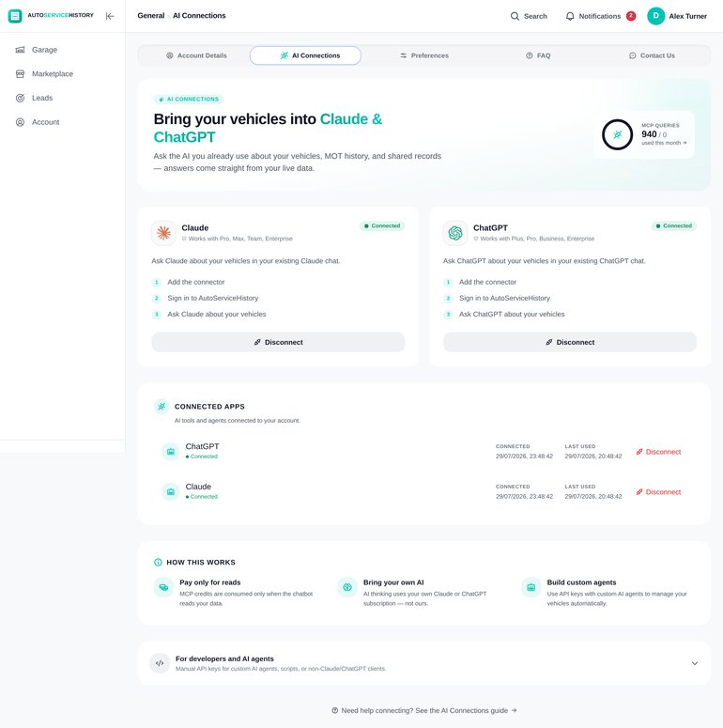Click the Preferences sliders icon

(x=403, y=55)
